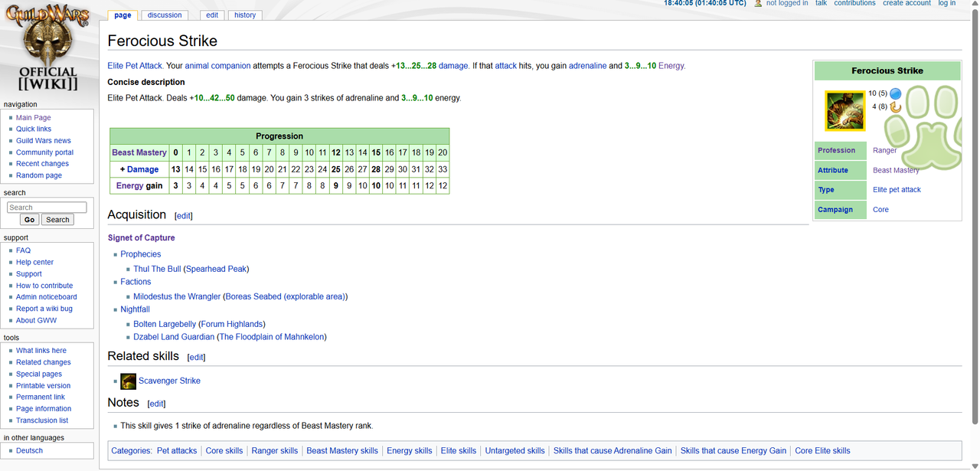The width and height of the screenshot is (980, 471).
Task: Edit the Notes section
Action: click(156, 404)
